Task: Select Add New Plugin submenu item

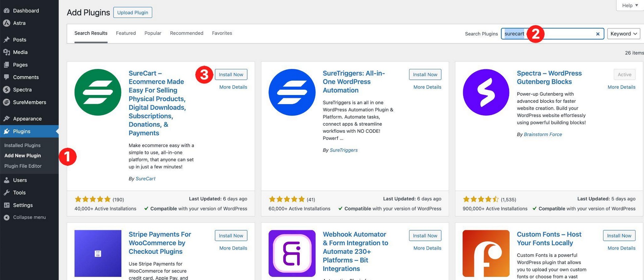Action: 22,155
